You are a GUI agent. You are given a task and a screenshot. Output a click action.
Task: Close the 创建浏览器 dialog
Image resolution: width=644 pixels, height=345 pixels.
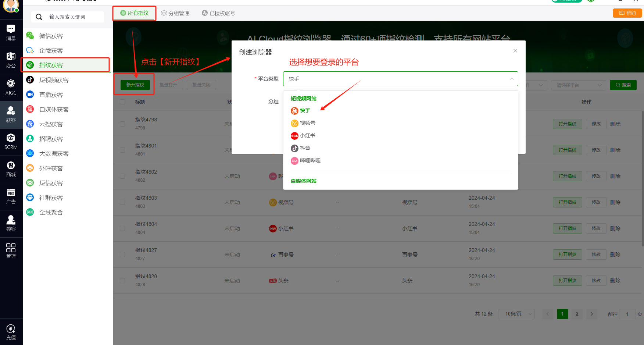pos(515,51)
